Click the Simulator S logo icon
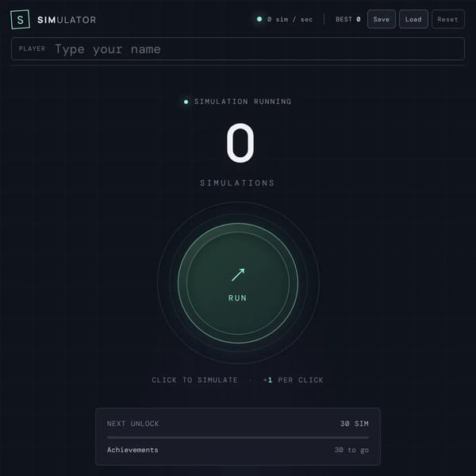This screenshot has height=476, width=476. (x=20, y=19)
